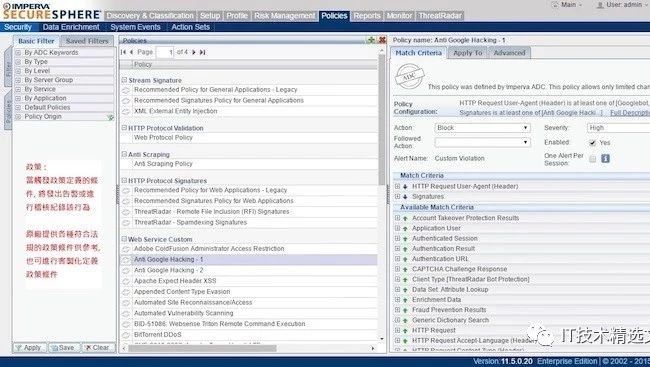This screenshot has height=367, width=650.
Task: Expand the By Server Group filter
Action: click(x=18, y=80)
